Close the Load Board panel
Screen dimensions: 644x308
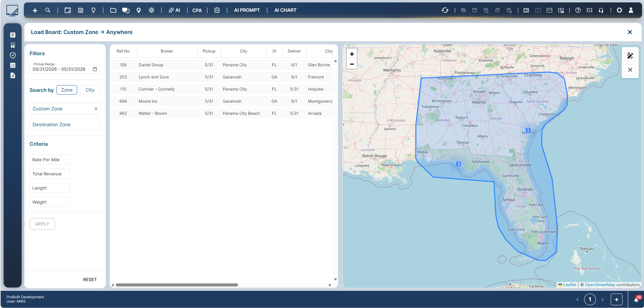[630, 32]
